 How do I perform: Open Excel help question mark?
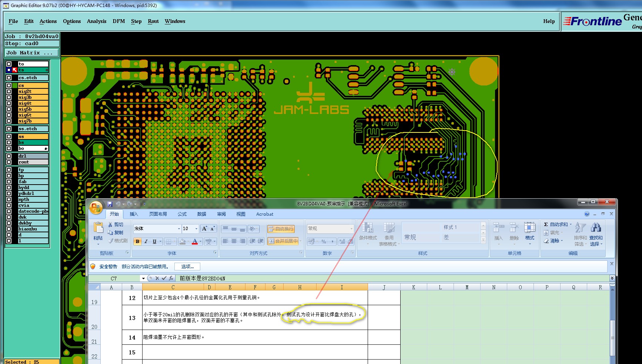click(587, 214)
